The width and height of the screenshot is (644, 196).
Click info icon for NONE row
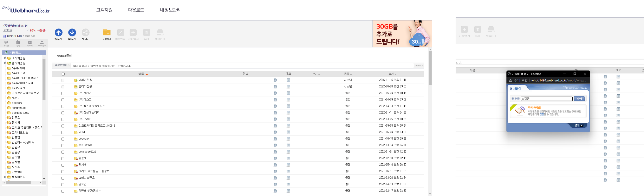(275, 132)
